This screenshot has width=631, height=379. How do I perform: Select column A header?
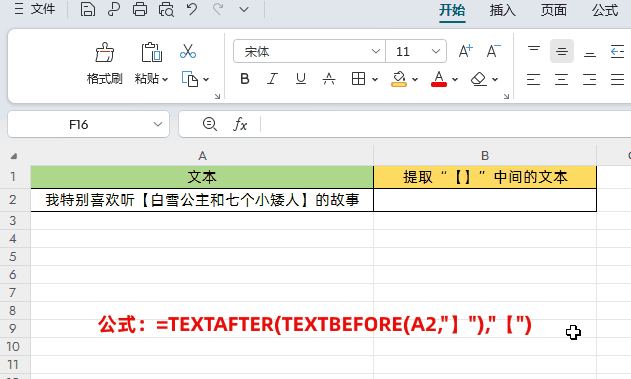click(202, 156)
